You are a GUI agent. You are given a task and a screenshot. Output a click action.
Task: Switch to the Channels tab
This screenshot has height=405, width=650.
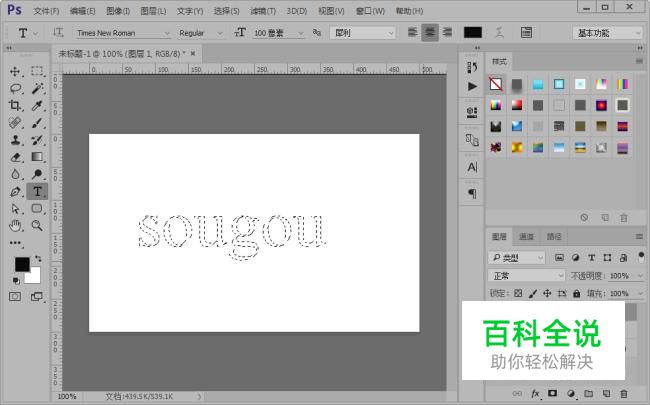(x=526, y=237)
